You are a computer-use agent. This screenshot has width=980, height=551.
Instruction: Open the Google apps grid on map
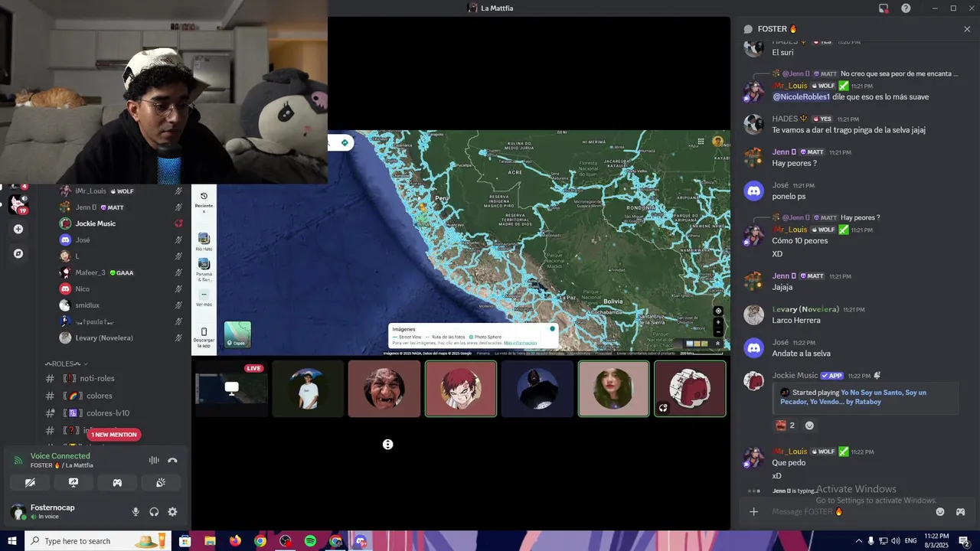click(x=701, y=142)
